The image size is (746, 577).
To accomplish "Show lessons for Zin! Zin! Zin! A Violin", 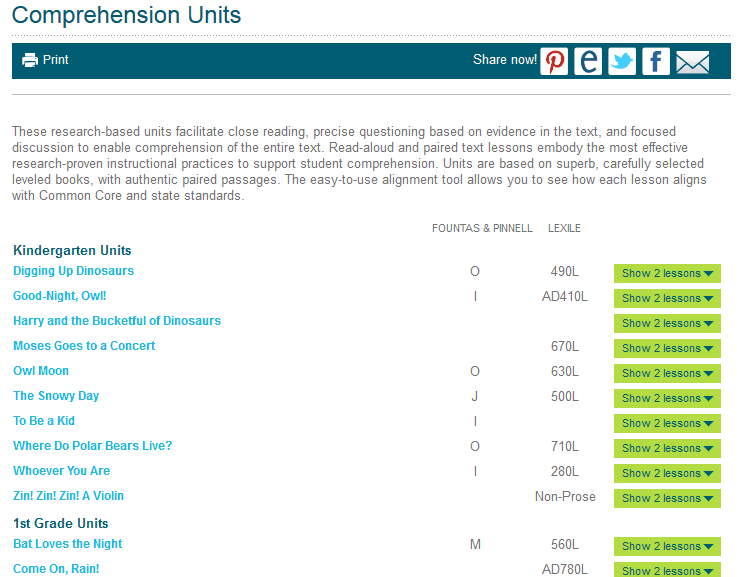I will point(667,498).
